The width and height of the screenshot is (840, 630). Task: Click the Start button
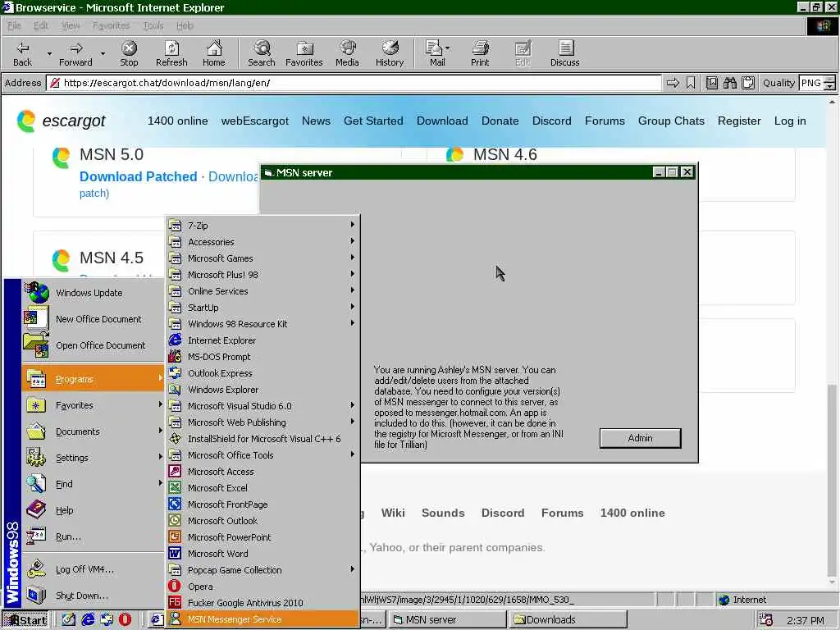point(25,620)
